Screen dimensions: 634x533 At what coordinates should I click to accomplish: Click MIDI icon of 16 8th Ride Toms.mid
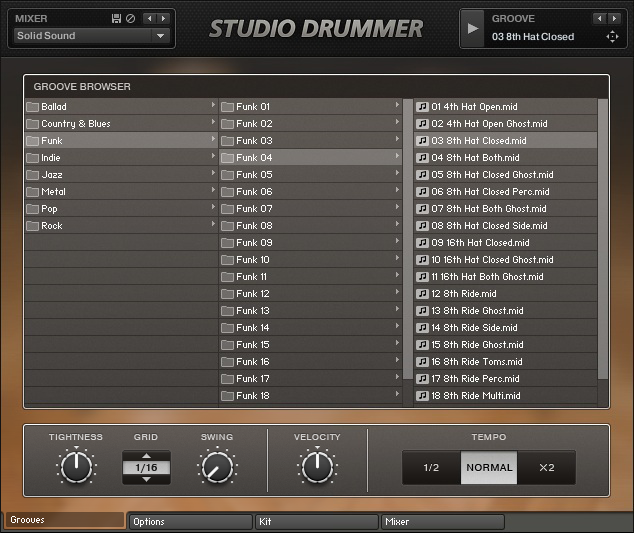[422, 362]
